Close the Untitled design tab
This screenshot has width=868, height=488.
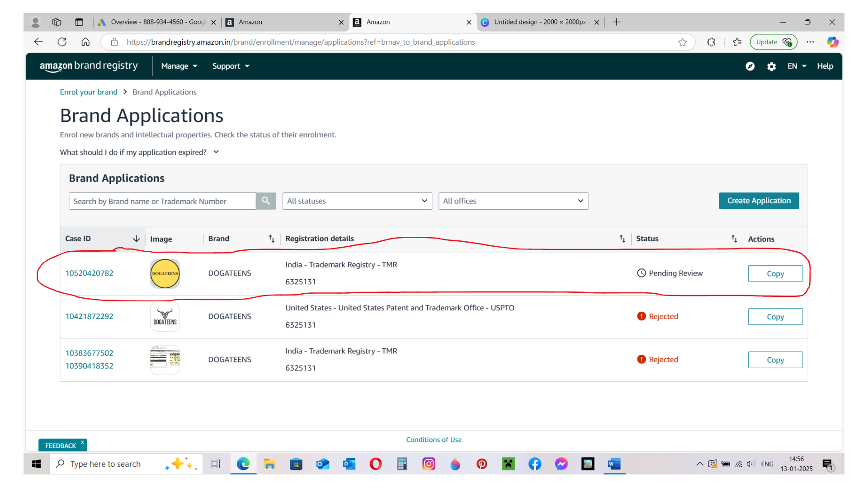[597, 22]
